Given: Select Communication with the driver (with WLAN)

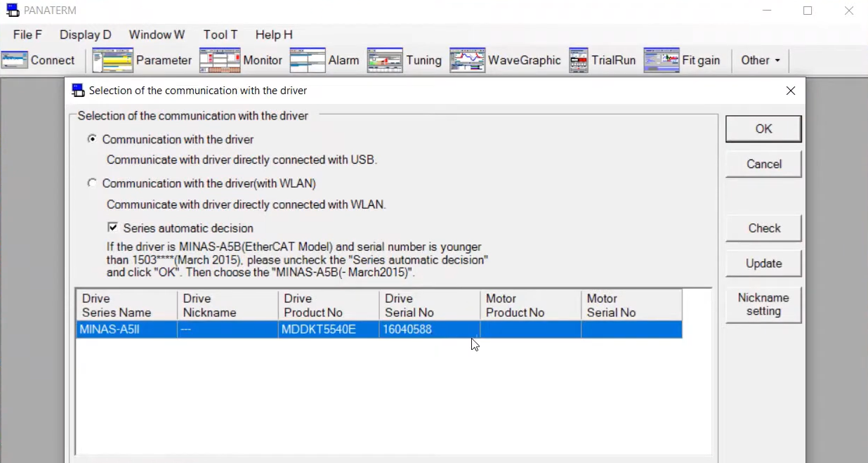Looking at the screenshot, I should 92,183.
